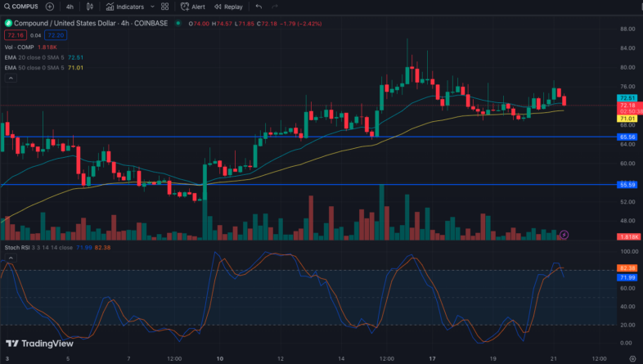
Task: Click the 65.56 blue price label
Action: (x=627, y=137)
